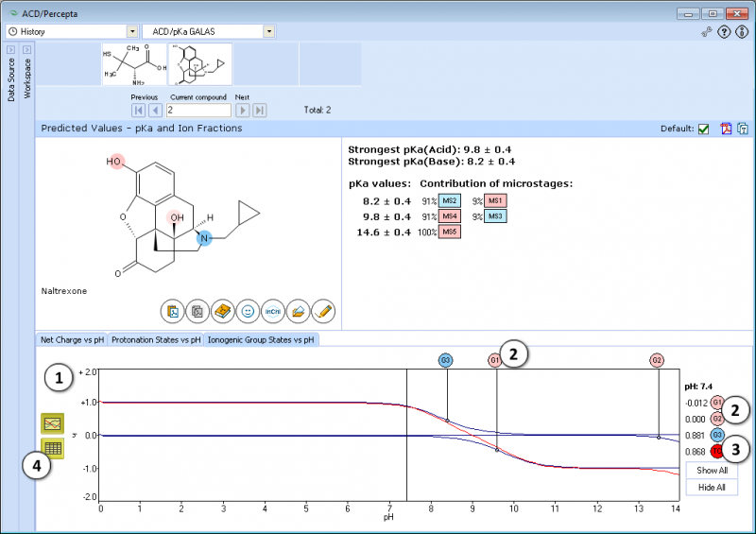The height and width of the screenshot is (534, 756).
Task: Export results to PDF icon
Action: point(726,129)
